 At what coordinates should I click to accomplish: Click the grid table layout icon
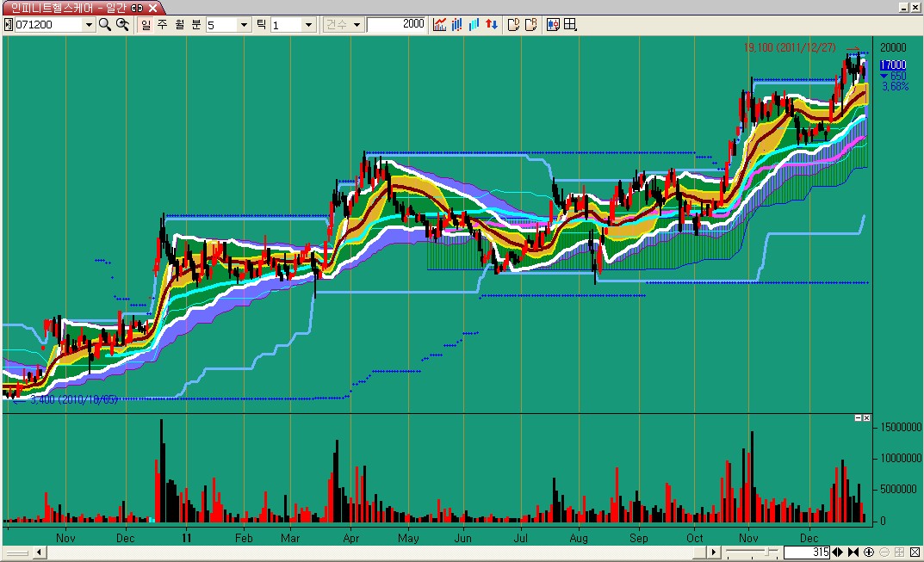(x=570, y=25)
